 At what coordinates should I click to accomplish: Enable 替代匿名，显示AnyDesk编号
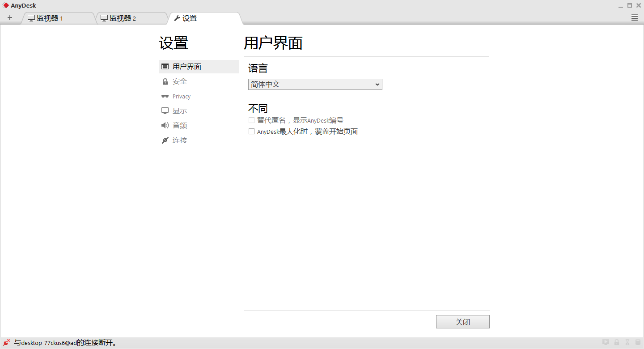tap(251, 120)
